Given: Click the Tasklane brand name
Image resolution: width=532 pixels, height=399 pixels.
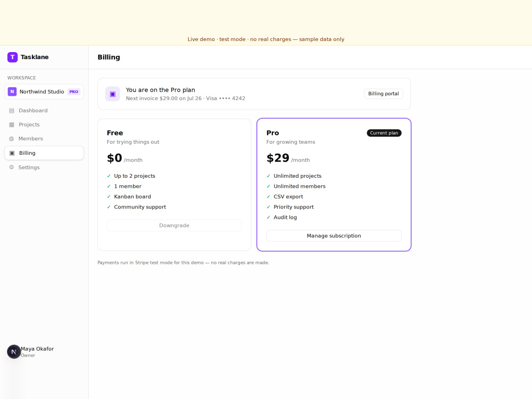Looking at the screenshot, I should pos(35,57).
